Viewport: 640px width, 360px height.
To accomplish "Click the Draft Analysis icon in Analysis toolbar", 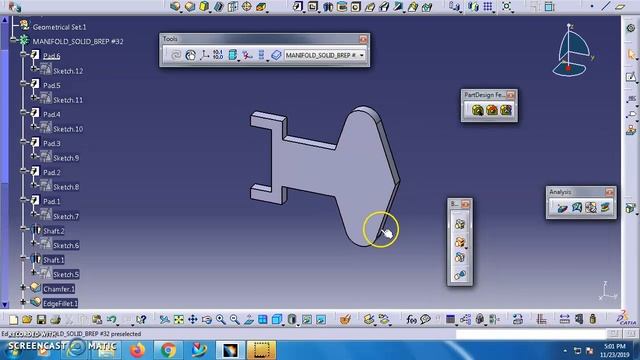I will pyautogui.click(x=563, y=207).
